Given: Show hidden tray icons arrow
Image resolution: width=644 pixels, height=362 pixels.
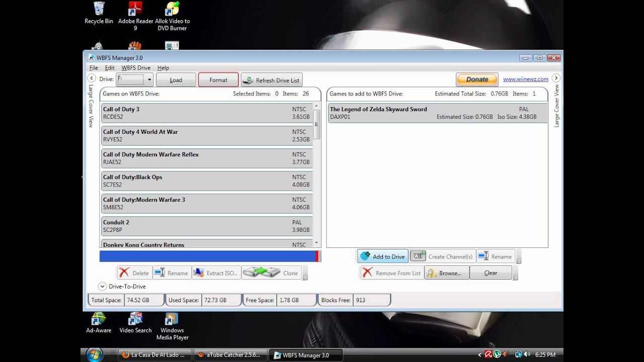Looking at the screenshot, I should [480, 354].
